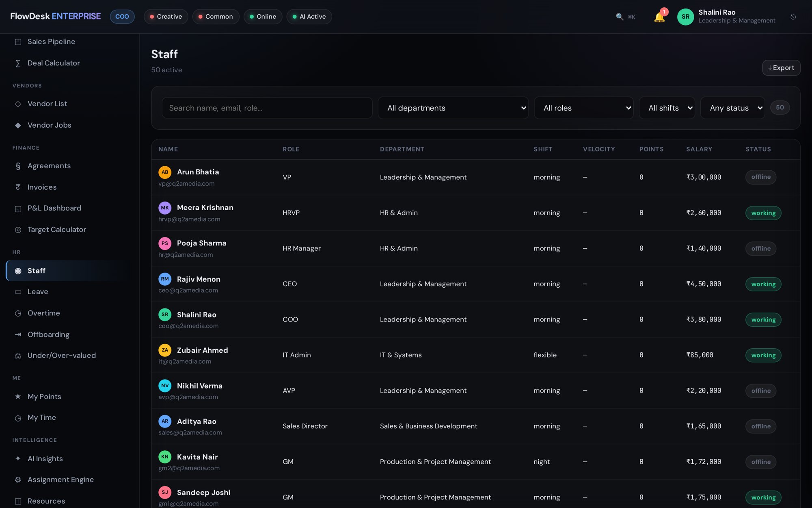Click the Invoices rupee icon
This screenshot has width=812, height=508.
coord(18,187)
